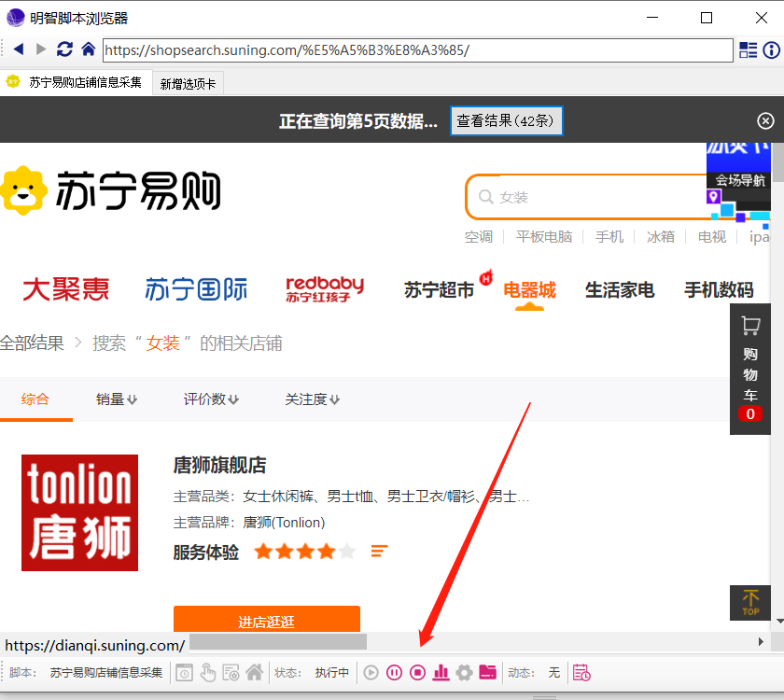Click the 执行中 status text
Viewport: 784px width, 700px height.
[x=332, y=673]
